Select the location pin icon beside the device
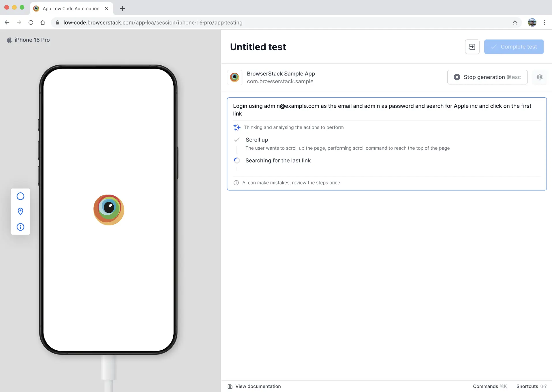This screenshot has height=392, width=552. tap(20, 212)
